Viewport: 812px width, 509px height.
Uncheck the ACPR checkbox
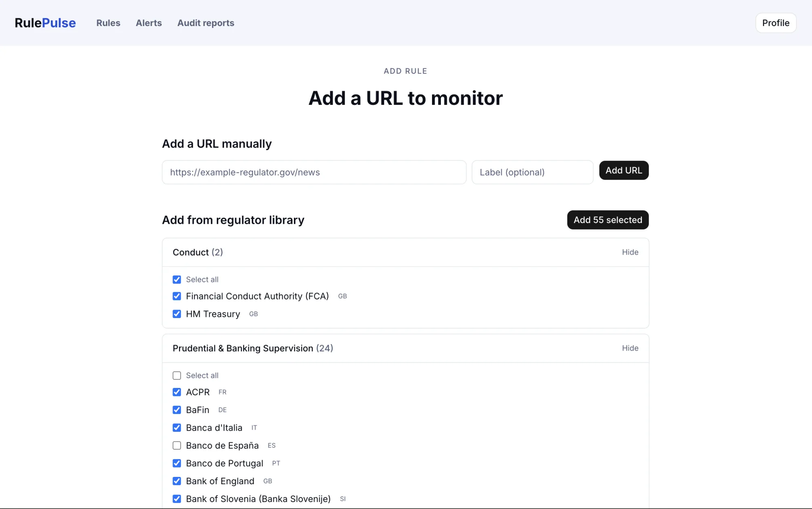(177, 392)
